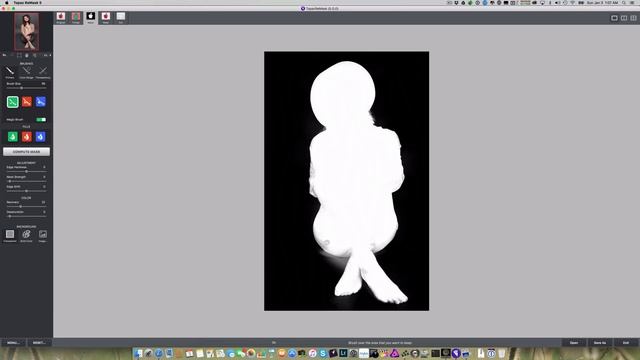Select the Color Range brush tool
Image resolution: width=640 pixels, height=360 pixels.
[x=27, y=72]
